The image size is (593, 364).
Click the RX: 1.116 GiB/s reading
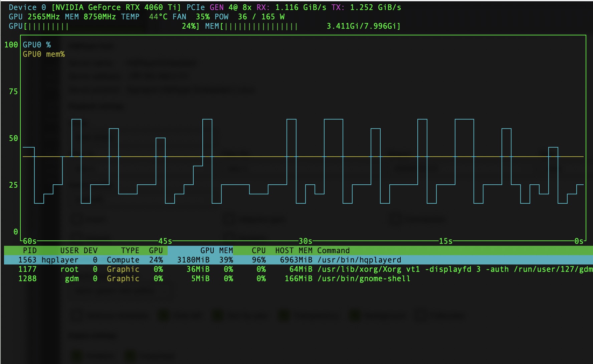point(291,7)
